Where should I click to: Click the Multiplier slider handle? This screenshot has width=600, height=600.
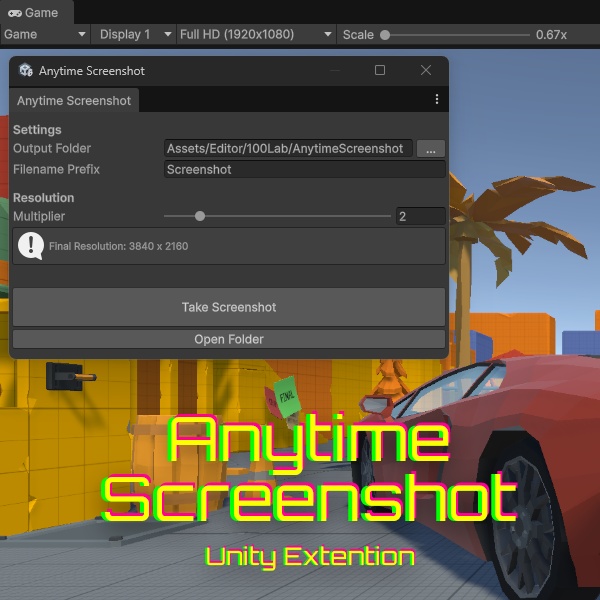(x=200, y=216)
